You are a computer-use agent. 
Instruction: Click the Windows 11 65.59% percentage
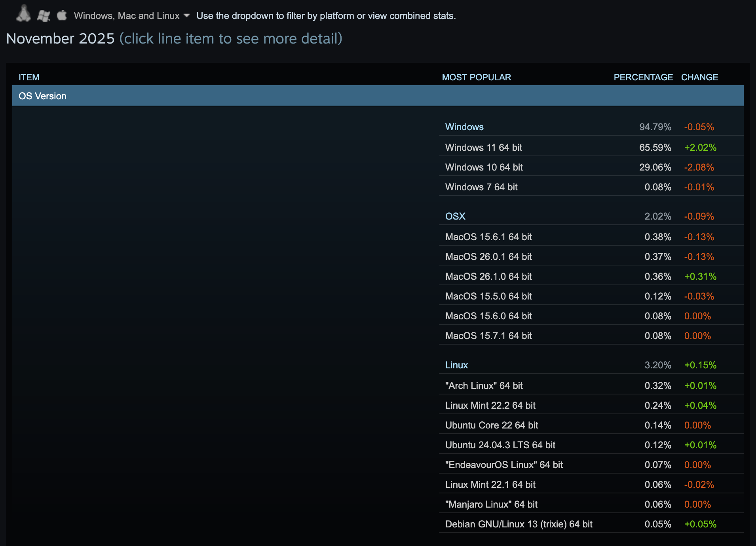[655, 148]
